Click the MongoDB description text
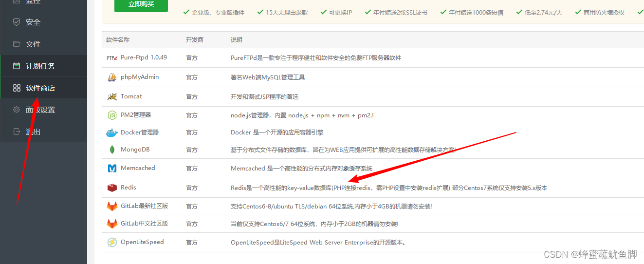The height and width of the screenshot is (264, 644). click(343, 150)
